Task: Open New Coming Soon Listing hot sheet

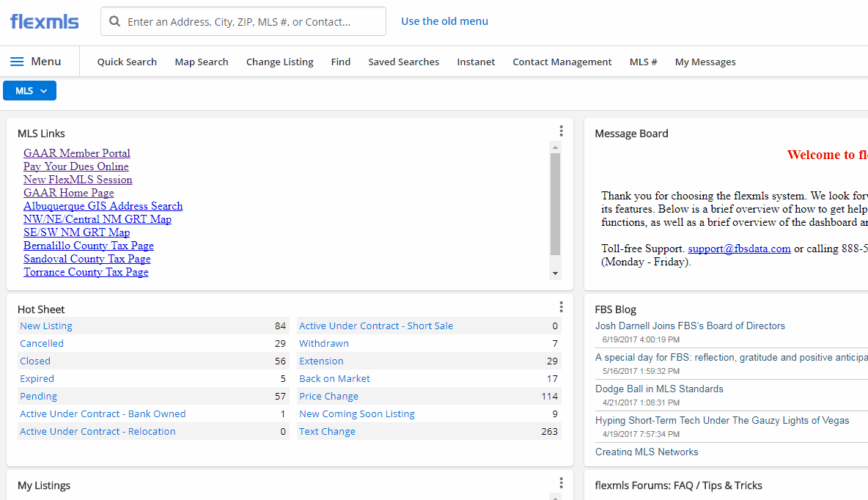Action: [357, 414]
